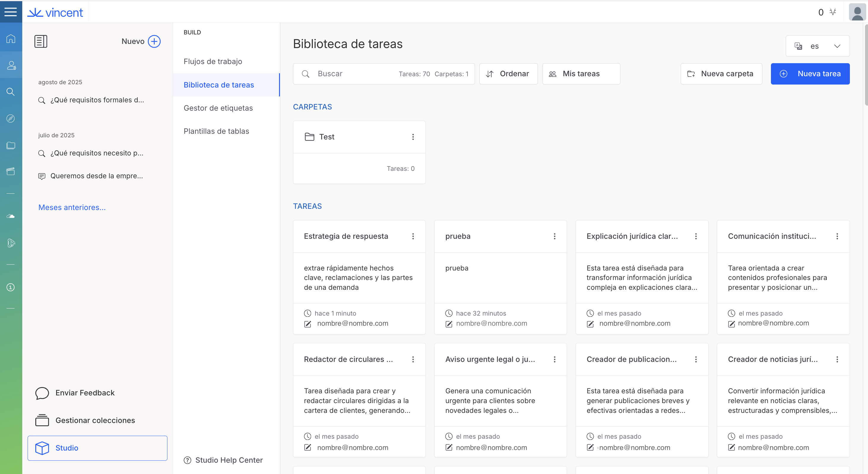Select Flujos de trabajo in the Build menu

(x=213, y=61)
